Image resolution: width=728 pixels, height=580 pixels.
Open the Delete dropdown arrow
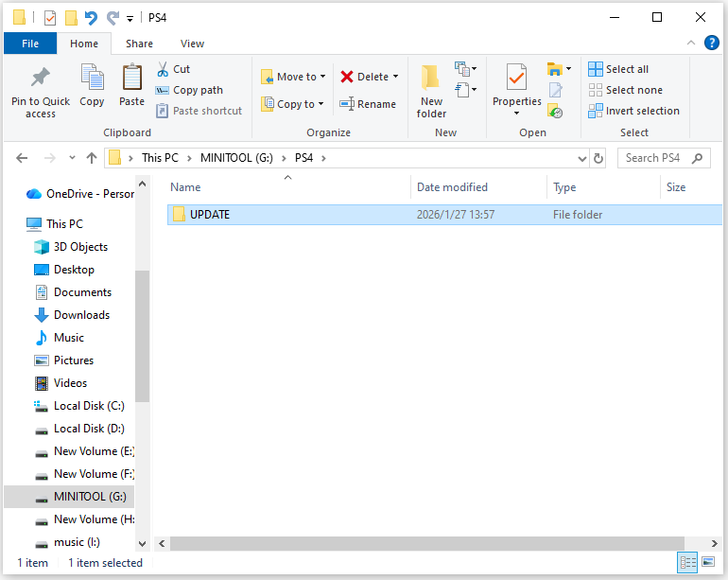(395, 77)
